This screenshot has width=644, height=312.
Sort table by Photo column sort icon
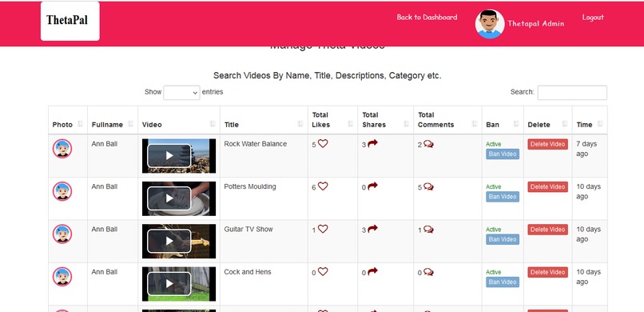coord(81,124)
